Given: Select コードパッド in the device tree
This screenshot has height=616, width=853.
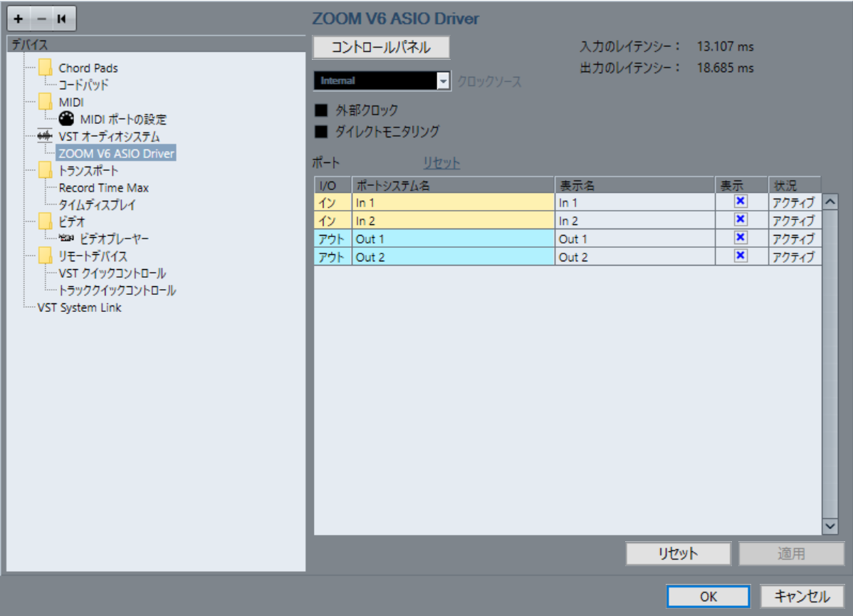Looking at the screenshot, I should point(84,85).
